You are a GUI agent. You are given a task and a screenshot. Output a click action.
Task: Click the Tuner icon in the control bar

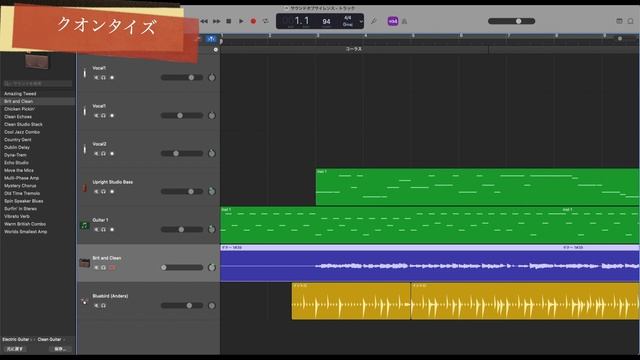click(x=373, y=21)
